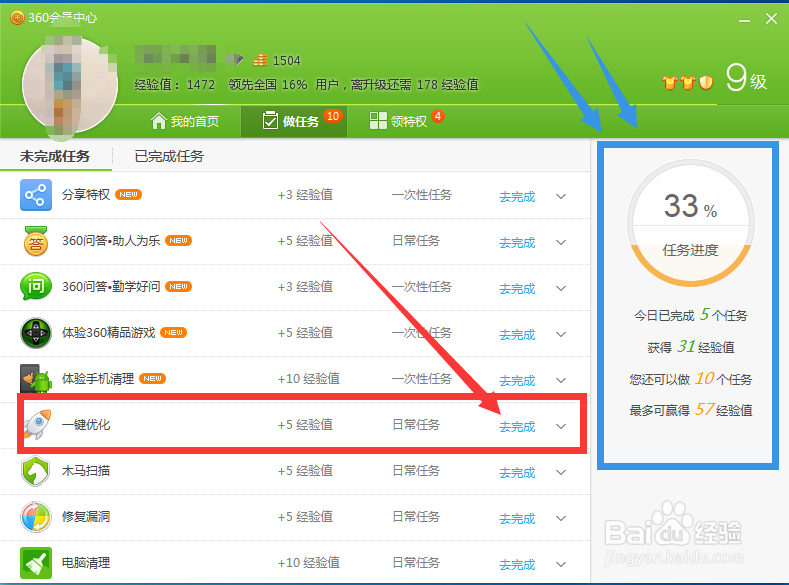
Task: Click 去完成 for 木马扫描
Action: pos(517,473)
